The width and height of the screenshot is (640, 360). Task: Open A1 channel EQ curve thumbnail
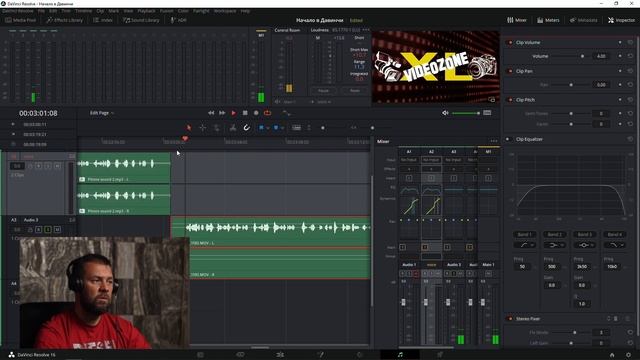pyautogui.click(x=409, y=191)
